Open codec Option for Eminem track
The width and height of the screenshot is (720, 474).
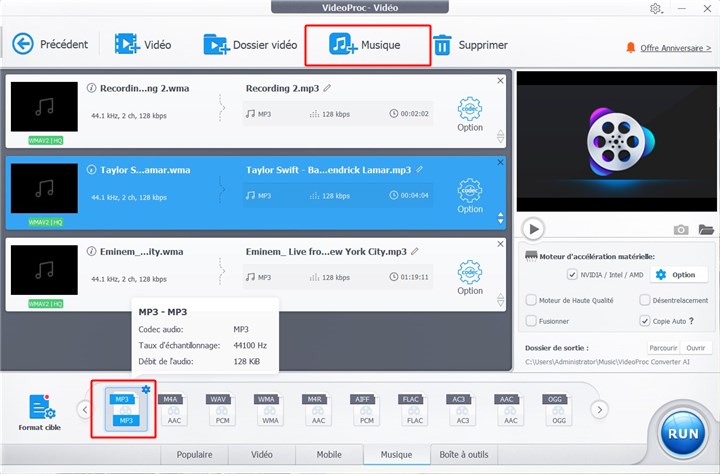(470, 278)
